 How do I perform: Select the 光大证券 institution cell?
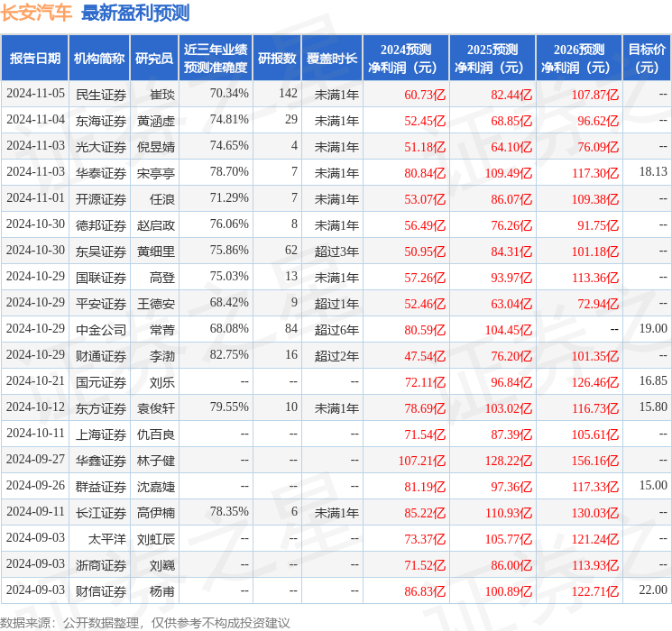click(101, 147)
